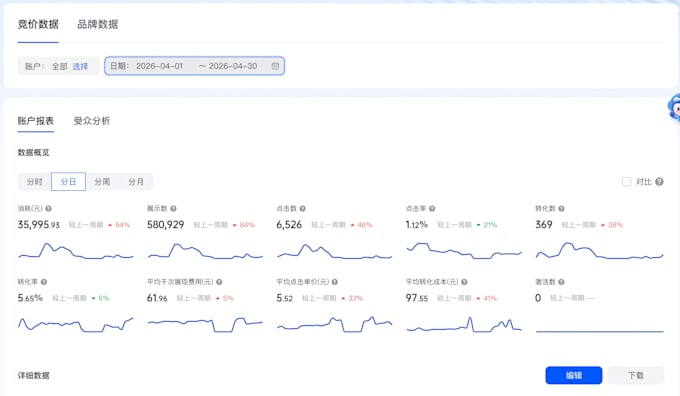Click help icon next to 展示数
The height and width of the screenshot is (396, 680).
[173, 209]
